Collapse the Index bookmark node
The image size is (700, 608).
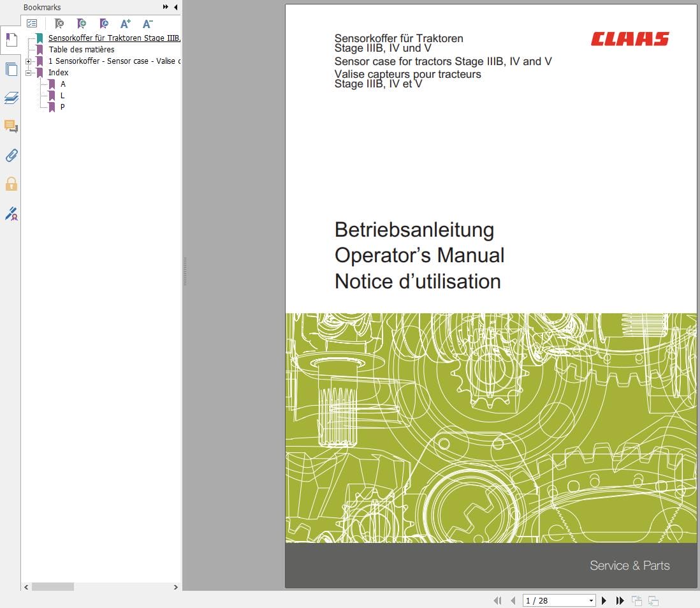click(x=29, y=73)
